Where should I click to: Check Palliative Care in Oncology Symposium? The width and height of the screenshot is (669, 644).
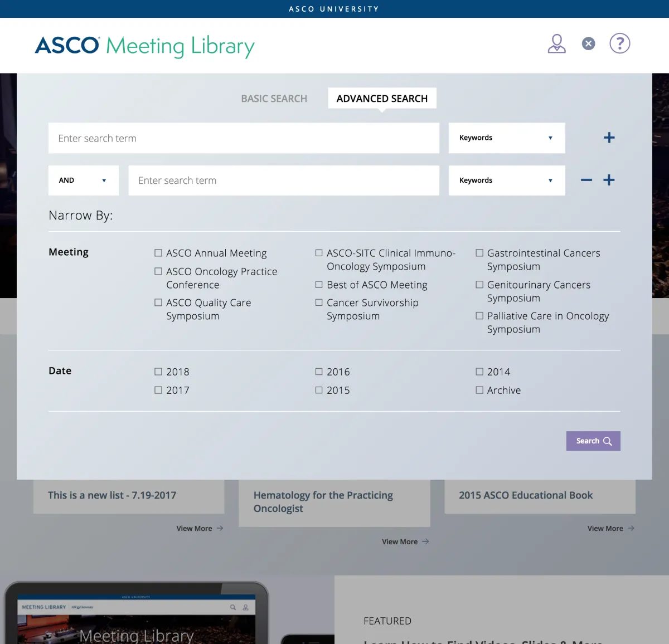point(479,316)
